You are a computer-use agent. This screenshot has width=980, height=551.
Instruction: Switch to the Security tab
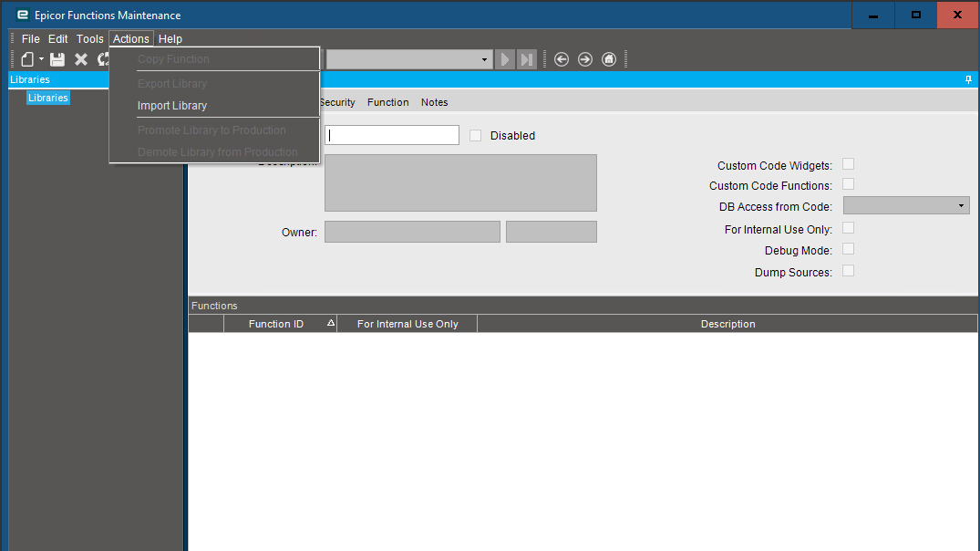337,102
